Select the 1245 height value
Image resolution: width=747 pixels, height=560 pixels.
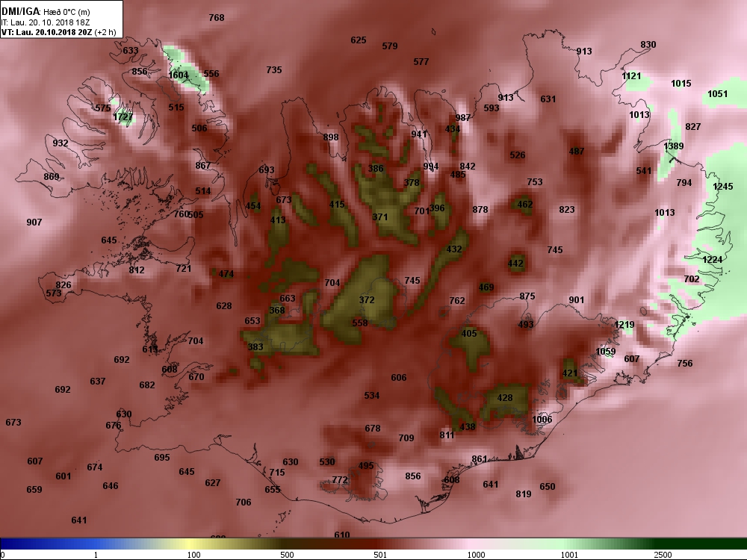click(x=722, y=187)
